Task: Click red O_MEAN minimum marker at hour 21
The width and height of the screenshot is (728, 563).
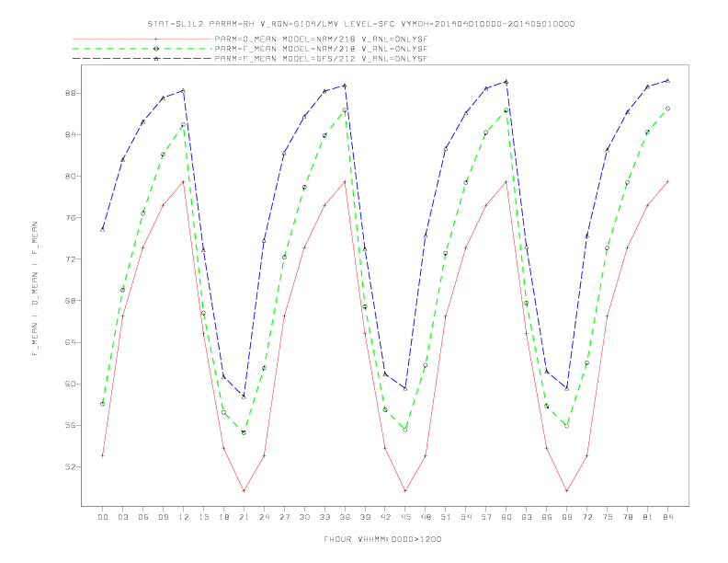Action: coord(245,490)
